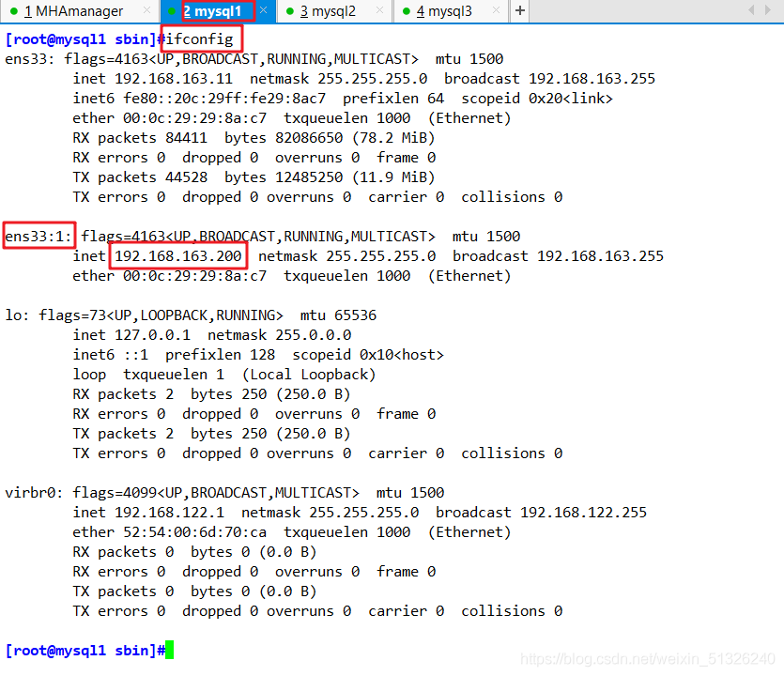This screenshot has height=676, width=784.
Task: Switch to the 4 mysql3 tab
Action: (x=450, y=10)
